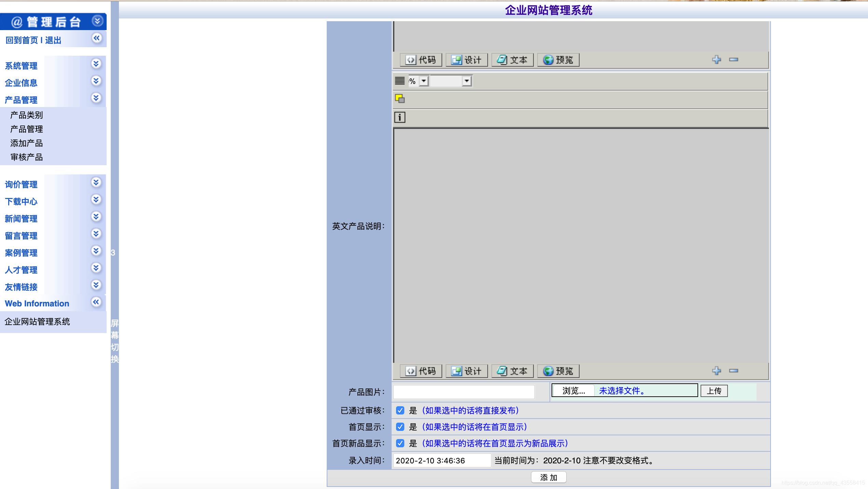Open the 案例管理 sidebar section

pos(21,253)
